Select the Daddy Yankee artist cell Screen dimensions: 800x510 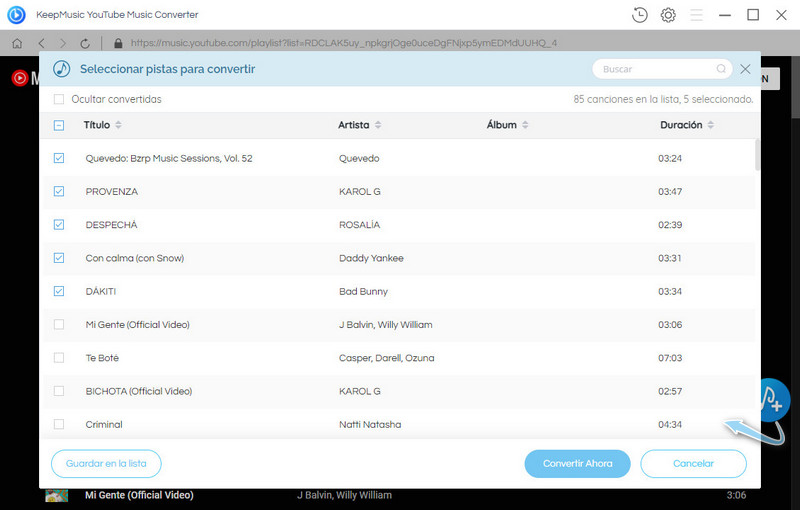pos(371,258)
